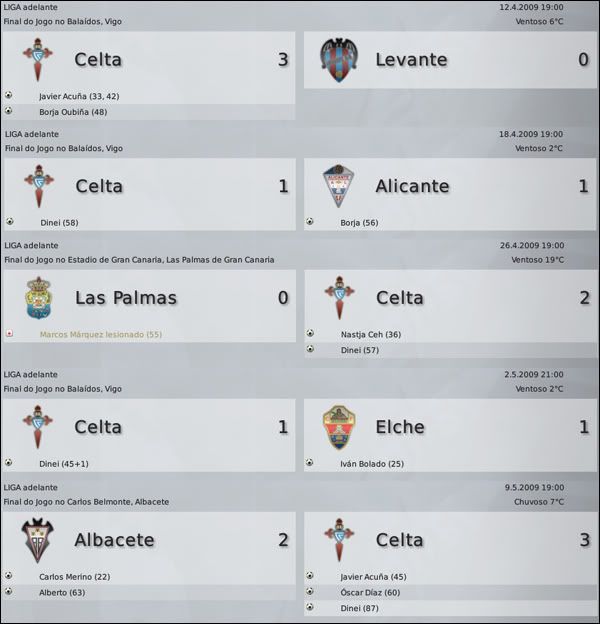Click the Levante club crest
Viewport: 600px width, 624px height.
pos(339,60)
